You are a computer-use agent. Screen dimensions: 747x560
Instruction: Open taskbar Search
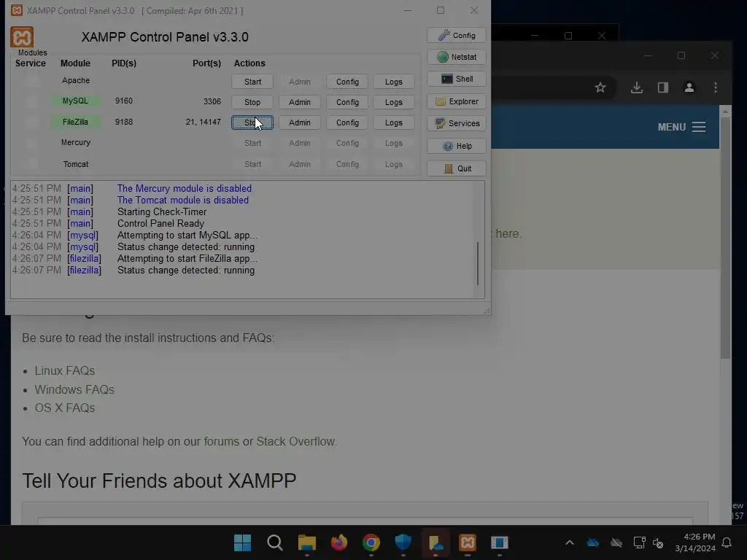(x=275, y=542)
